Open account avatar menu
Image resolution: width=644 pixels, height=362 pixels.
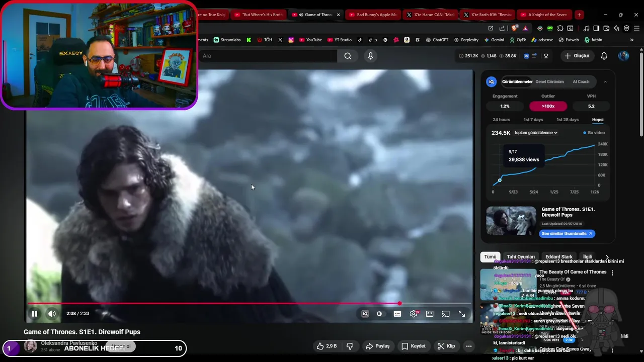623,56
